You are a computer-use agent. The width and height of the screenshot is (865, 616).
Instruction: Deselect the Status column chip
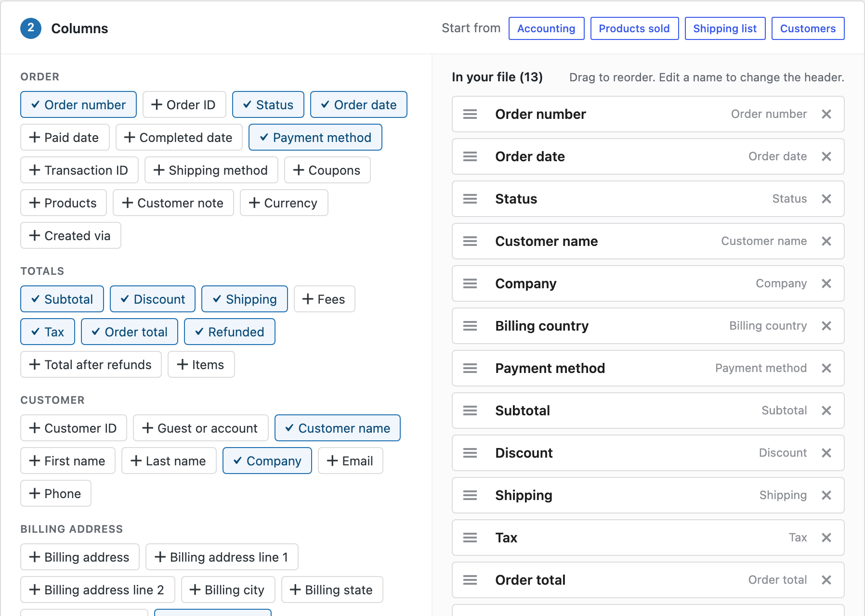pyautogui.click(x=268, y=104)
